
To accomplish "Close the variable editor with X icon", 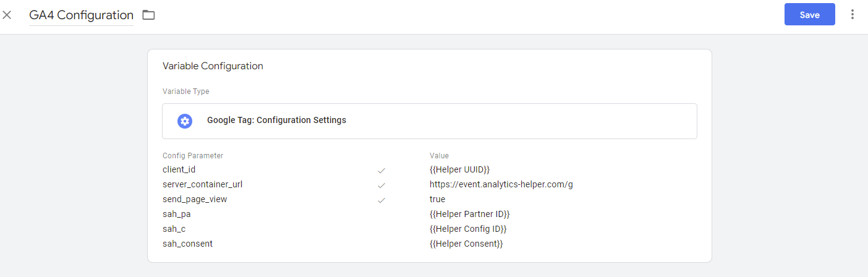I will pos(7,15).
